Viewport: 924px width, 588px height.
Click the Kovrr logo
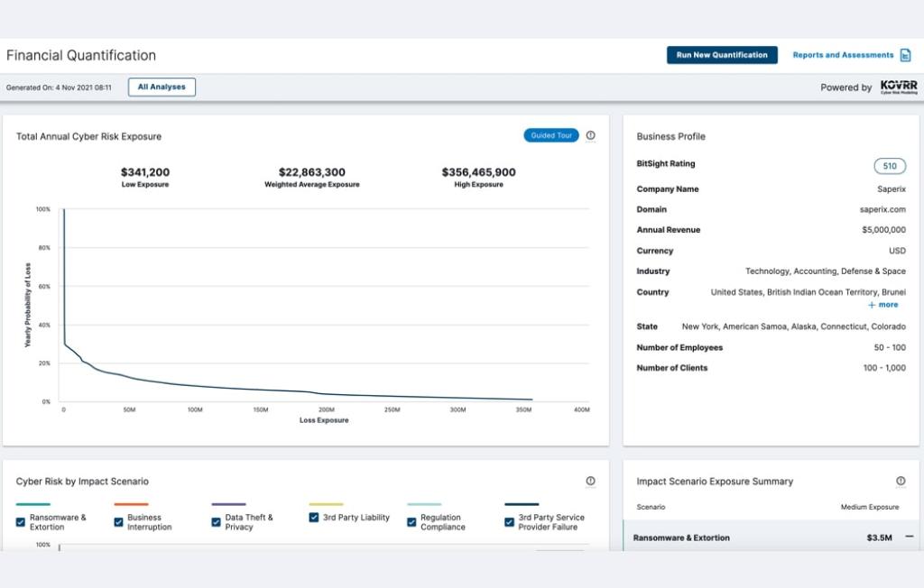point(899,87)
